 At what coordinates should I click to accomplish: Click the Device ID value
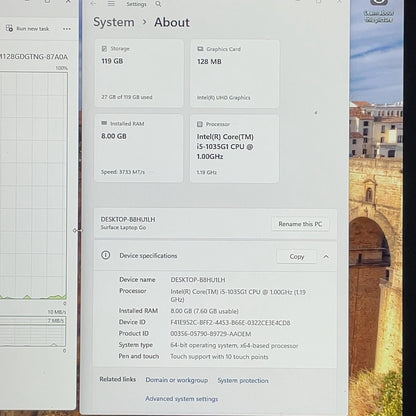coord(230,323)
